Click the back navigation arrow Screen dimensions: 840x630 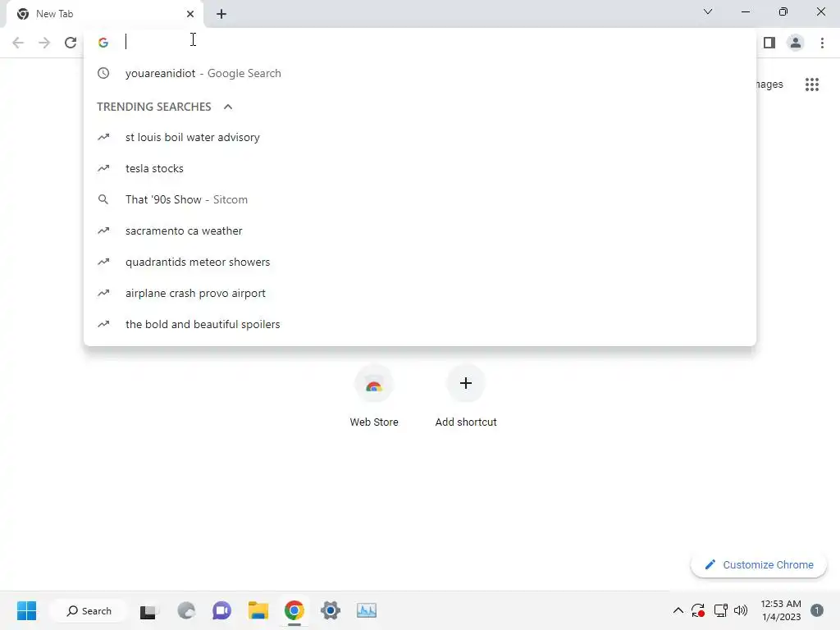coord(18,43)
